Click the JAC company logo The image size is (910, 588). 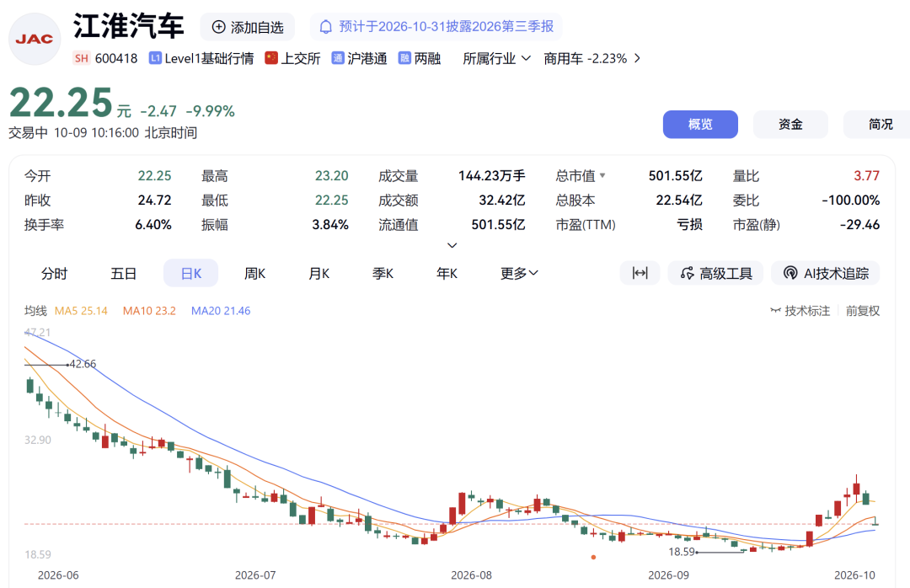point(35,39)
